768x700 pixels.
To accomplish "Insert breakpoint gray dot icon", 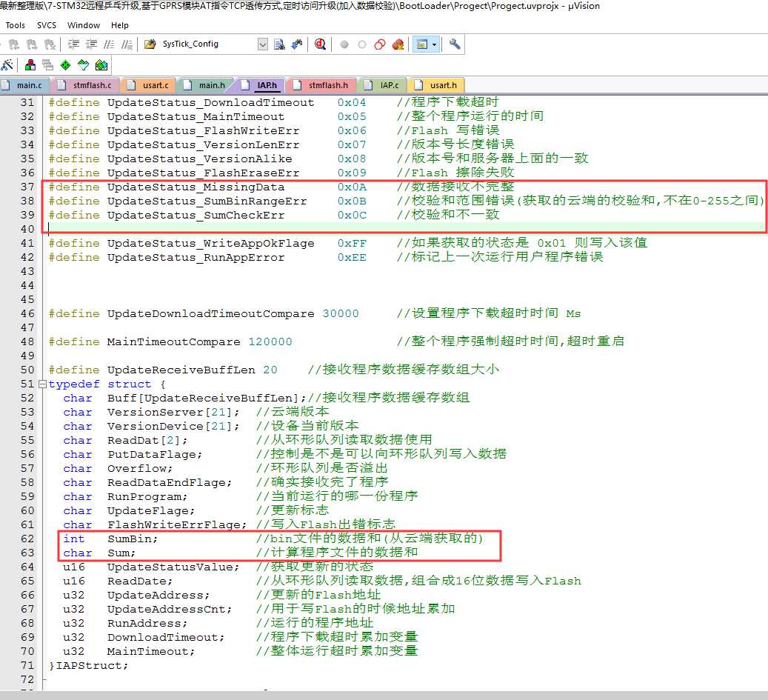I will tap(344, 44).
